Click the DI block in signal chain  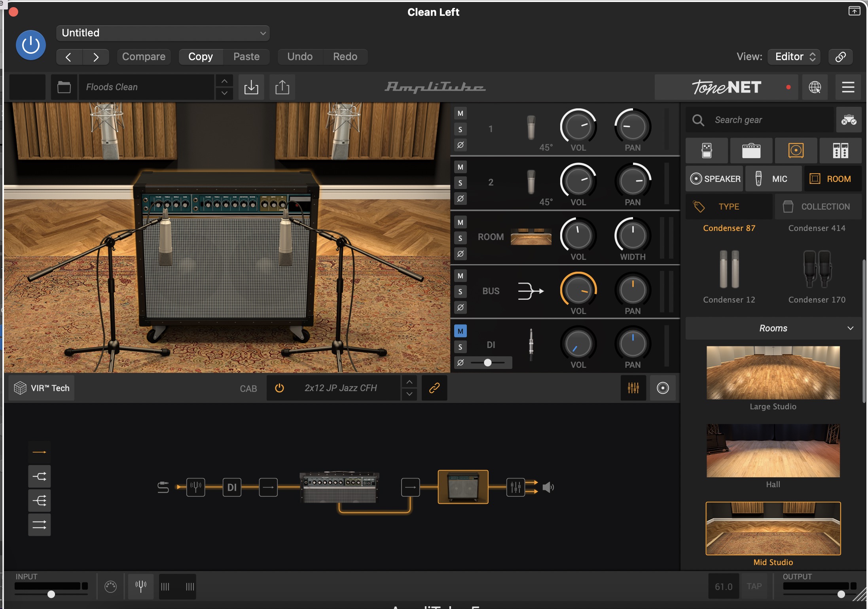tap(232, 487)
